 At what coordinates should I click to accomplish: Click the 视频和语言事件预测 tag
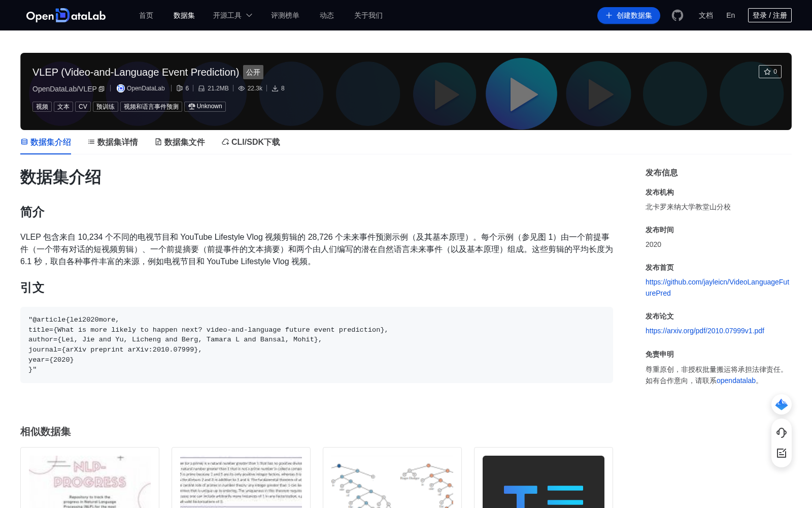(x=151, y=107)
